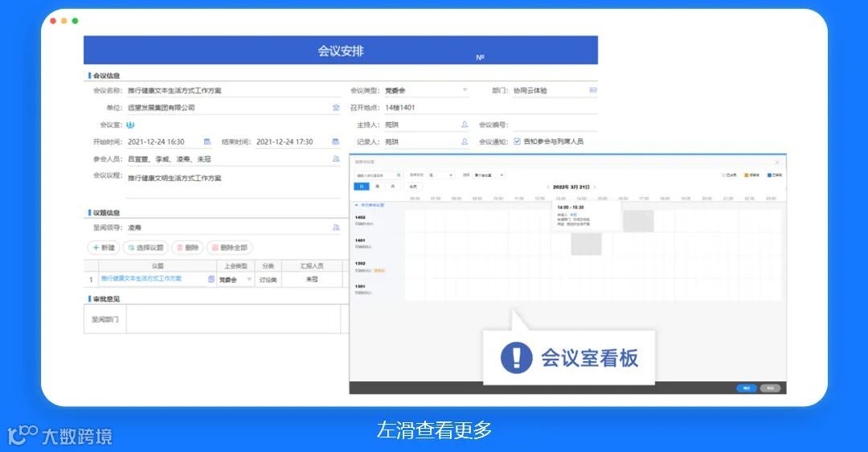Open the agenda link 推行健康文本生活方式工作方案
Viewport: 868px width, 452px height.
[x=141, y=278]
